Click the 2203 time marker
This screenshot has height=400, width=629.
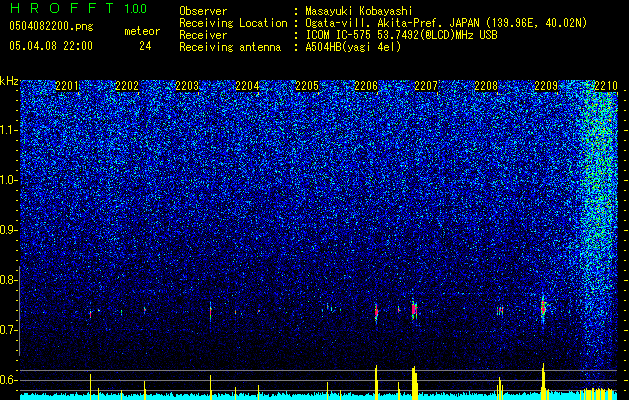[187, 86]
